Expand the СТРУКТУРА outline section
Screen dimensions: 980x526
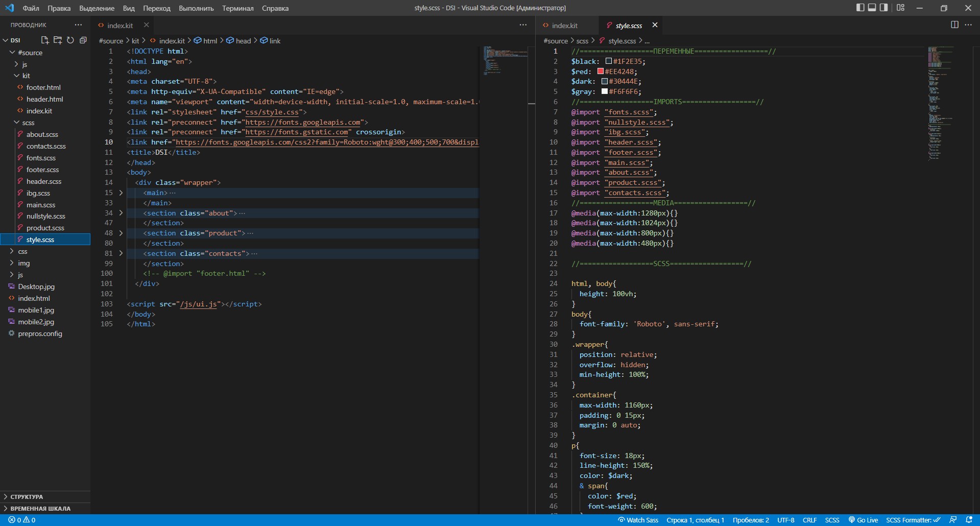coord(45,496)
